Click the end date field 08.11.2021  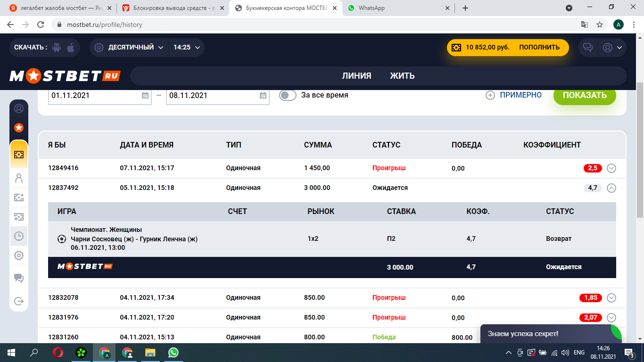[212, 95]
